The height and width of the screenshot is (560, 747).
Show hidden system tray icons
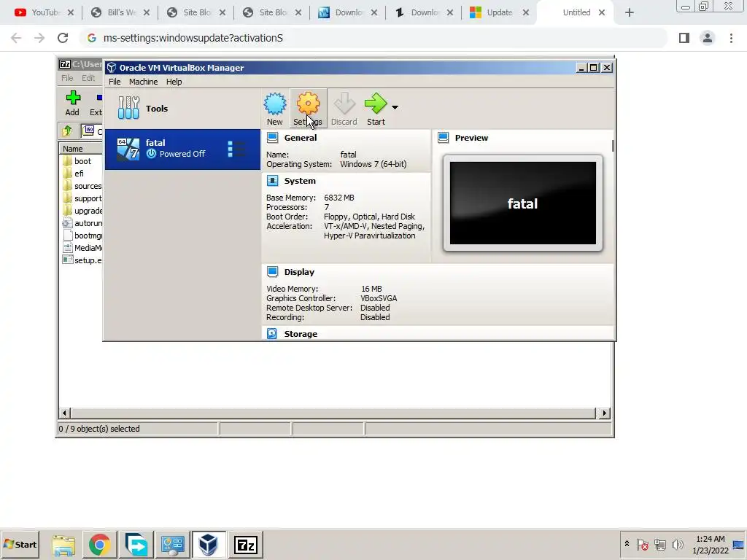coord(627,544)
